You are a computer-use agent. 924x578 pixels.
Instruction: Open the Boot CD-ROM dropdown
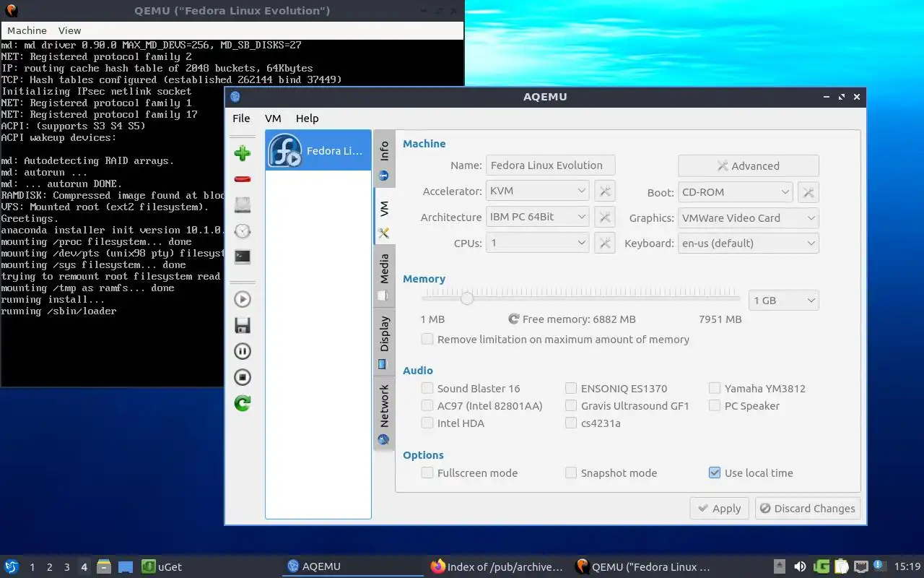[x=736, y=192]
